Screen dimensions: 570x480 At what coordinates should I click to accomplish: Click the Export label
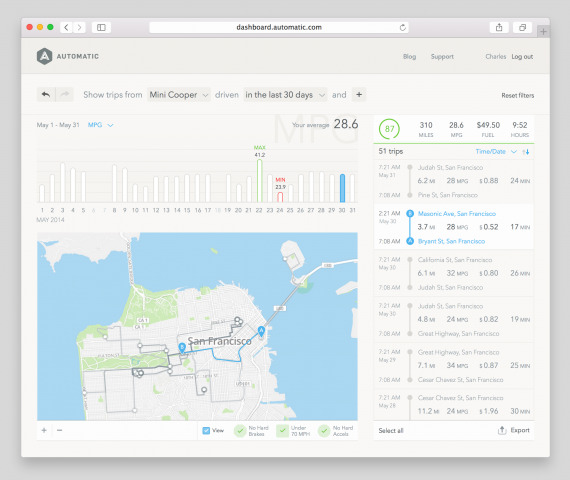tap(520, 430)
